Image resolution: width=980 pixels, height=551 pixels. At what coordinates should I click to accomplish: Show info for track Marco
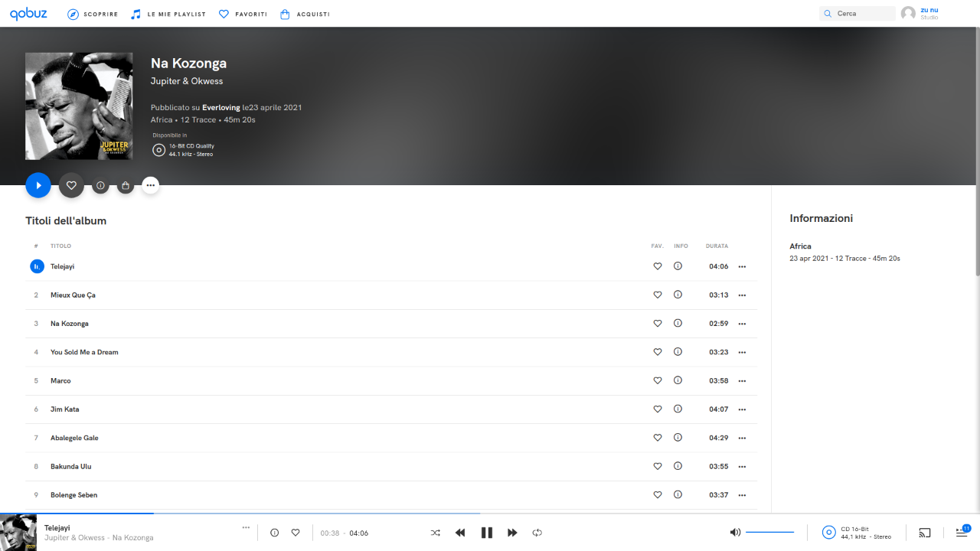[678, 380]
